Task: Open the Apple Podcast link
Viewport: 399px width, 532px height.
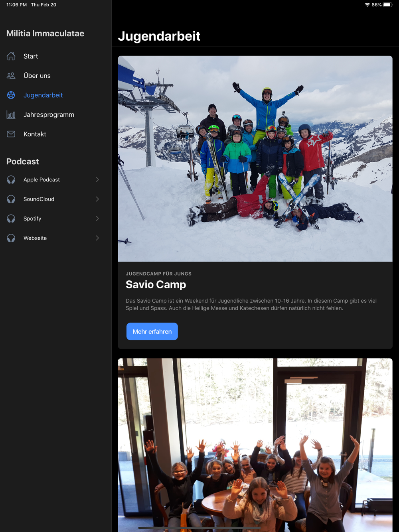Action: click(x=56, y=180)
